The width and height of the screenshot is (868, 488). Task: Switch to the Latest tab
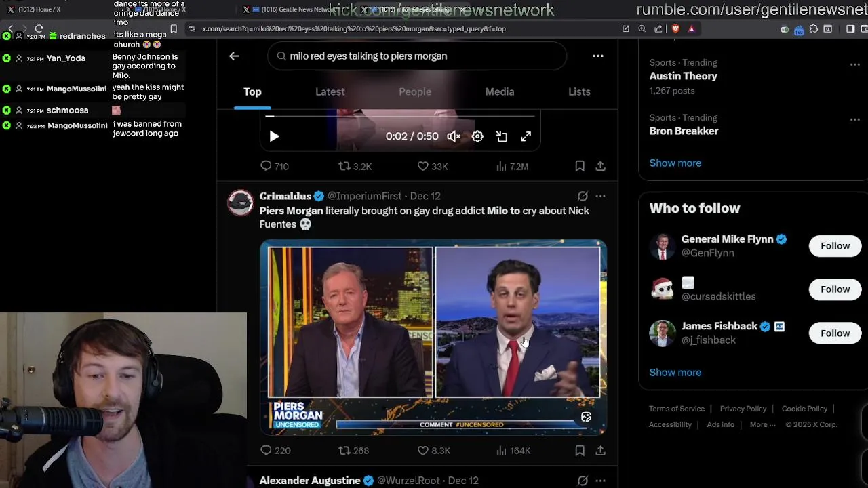coord(330,91)
